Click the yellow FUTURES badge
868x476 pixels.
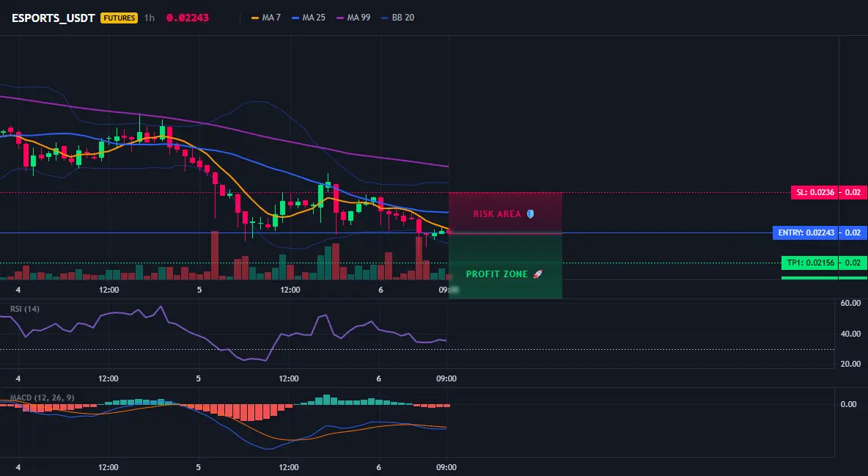pyautogui.click(x=119, y=18)
